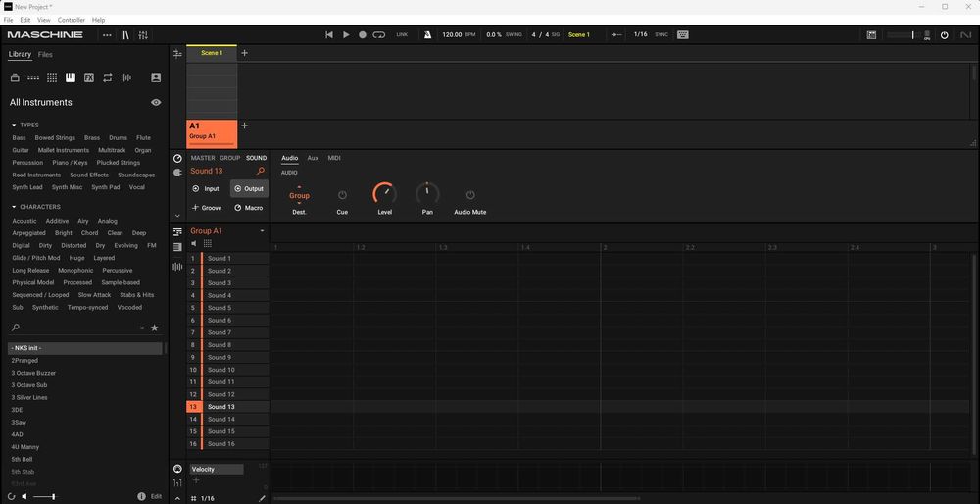Show the channel properties icon
980x504 pixels.
(177, 159)
